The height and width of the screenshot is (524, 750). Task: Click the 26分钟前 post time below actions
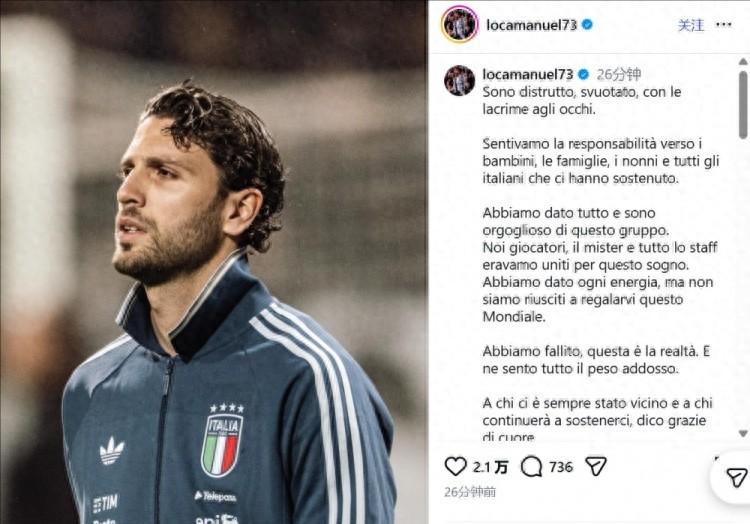(x=470, y=492)
